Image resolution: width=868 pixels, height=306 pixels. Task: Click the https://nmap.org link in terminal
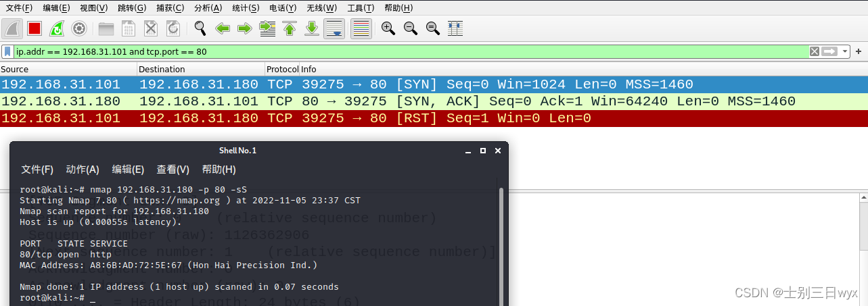(177, 201)
